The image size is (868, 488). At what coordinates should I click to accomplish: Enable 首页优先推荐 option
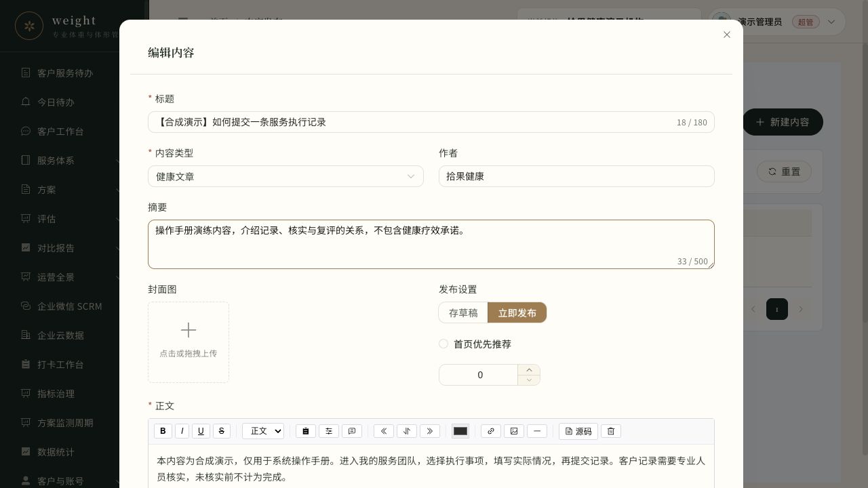(443, 344)
